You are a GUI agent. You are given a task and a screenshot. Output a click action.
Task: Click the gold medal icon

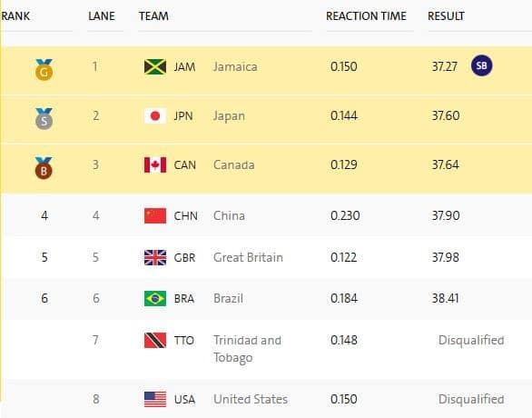pos(44,70)
